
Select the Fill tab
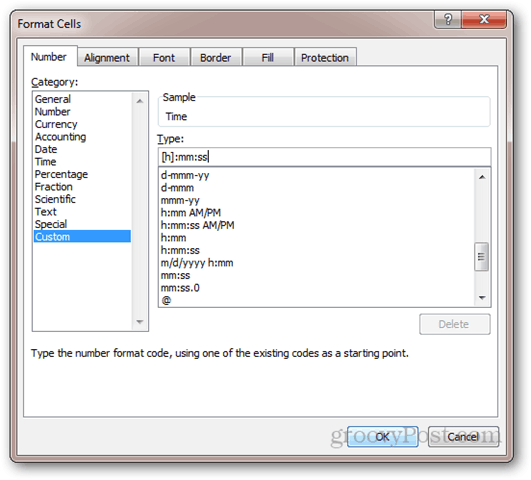click(268, 58)
